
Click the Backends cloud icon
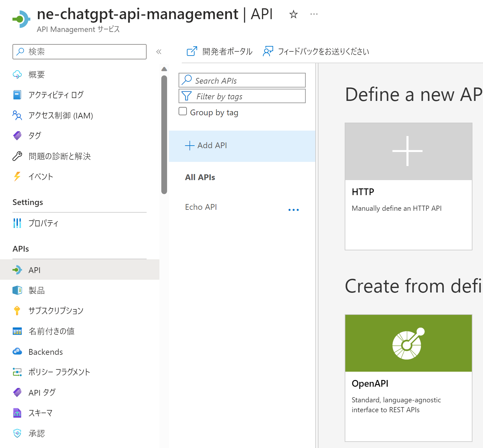coord(17,352)
